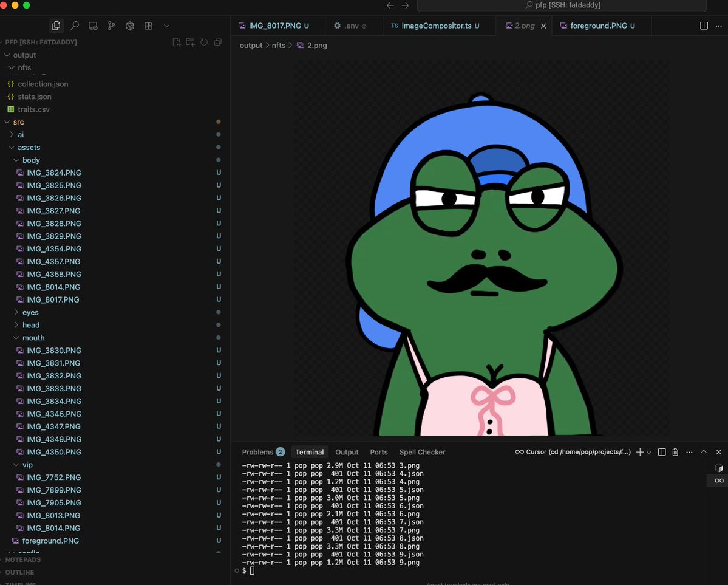Go forward with the right arrow
This screenshot has height=585, width=728.
click(406, 5)
